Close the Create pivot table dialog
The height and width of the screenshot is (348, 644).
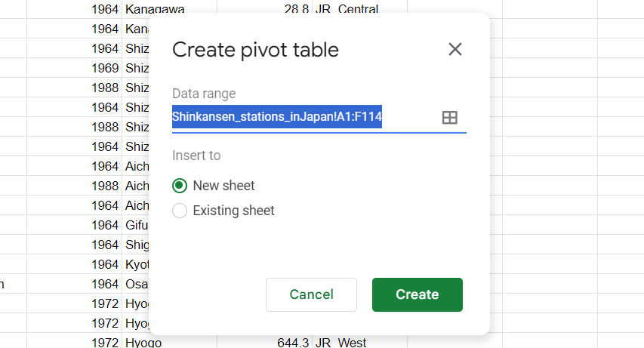click(x=454, y=50)
